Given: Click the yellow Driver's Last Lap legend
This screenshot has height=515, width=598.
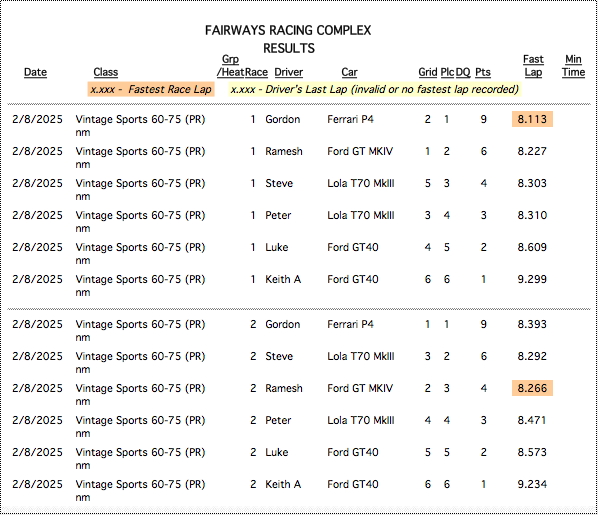Looking at the screenshot, I should click(x=375, y=89).
